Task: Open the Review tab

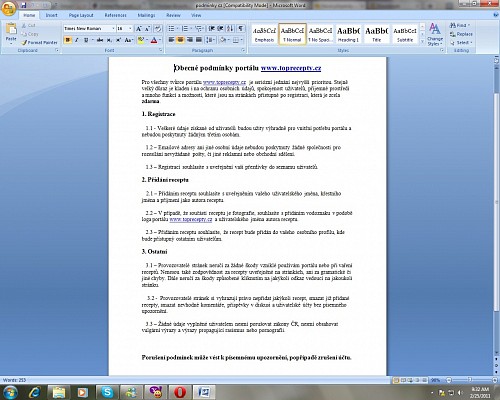Action: [x=173, y=15]
